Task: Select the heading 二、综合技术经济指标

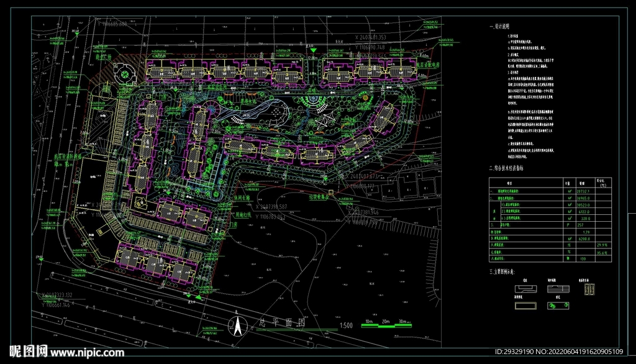Action: pyautogui.click(x=506, y=168)
